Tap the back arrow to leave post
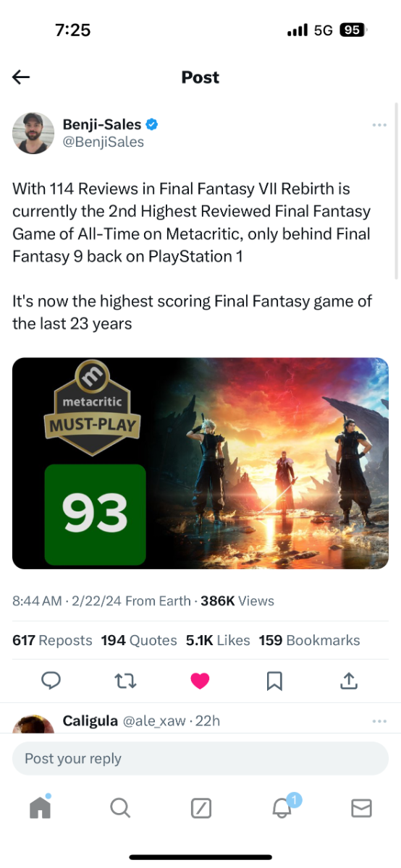401x868 pixels. pyautogui.click(x=21, y=77)
